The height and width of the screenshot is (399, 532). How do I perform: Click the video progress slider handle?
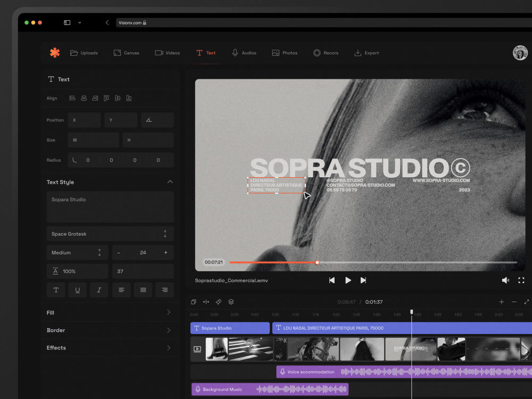click(317, 262)
